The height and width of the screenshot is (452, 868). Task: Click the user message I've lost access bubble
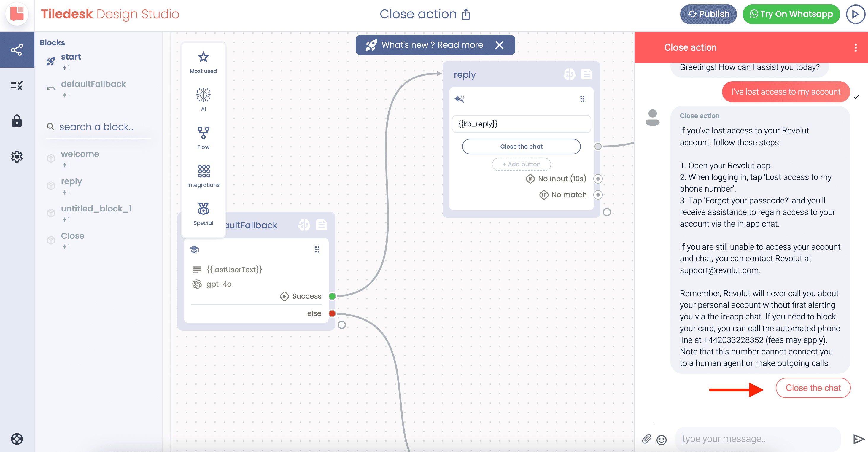(786, 92)
